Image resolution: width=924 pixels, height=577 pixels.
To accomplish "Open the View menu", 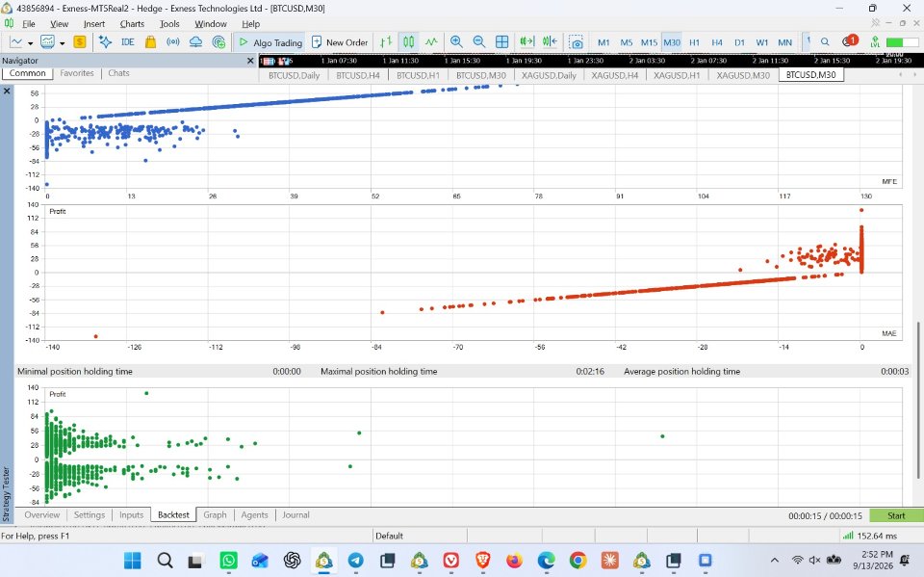I will pyautogui.click(x=59, y=24).
